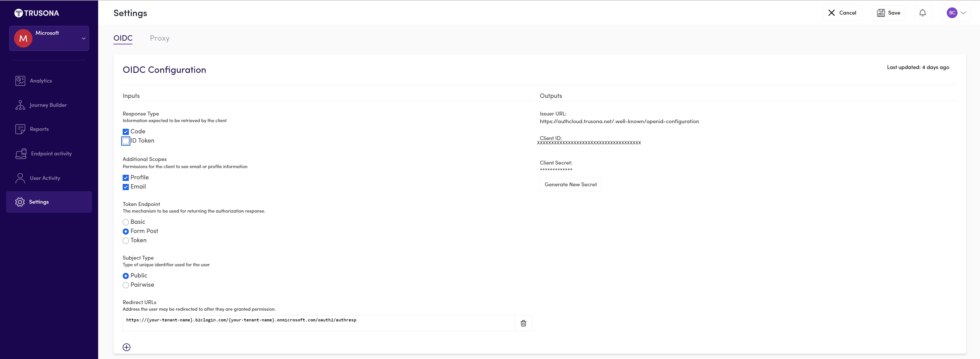Uncheck the Profile scope
The height and width of the screenshot is (359, 980).
pos(126,178)
